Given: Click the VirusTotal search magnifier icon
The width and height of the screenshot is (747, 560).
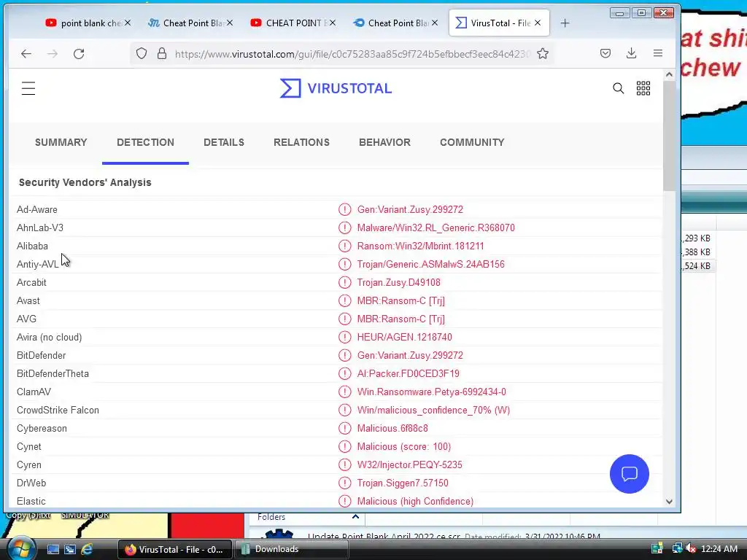Looking at the screenshot, I should (618, 88).
